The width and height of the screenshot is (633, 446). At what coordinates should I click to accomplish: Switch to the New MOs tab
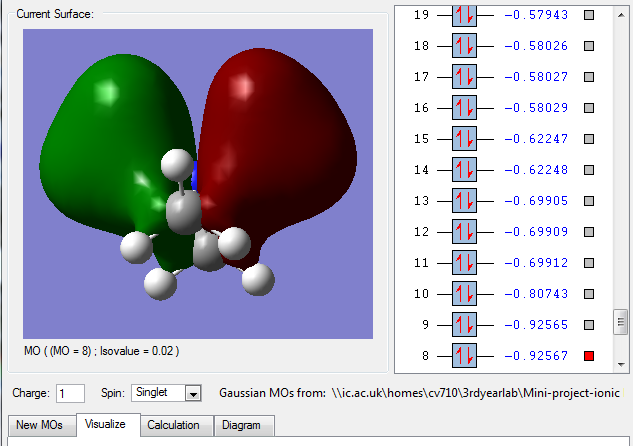[42, 425]
